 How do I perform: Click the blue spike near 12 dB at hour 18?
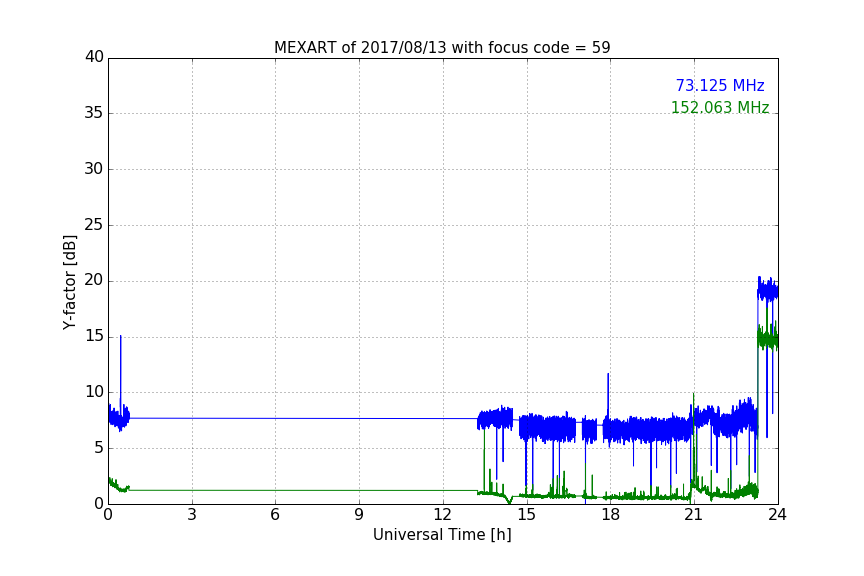608,394
